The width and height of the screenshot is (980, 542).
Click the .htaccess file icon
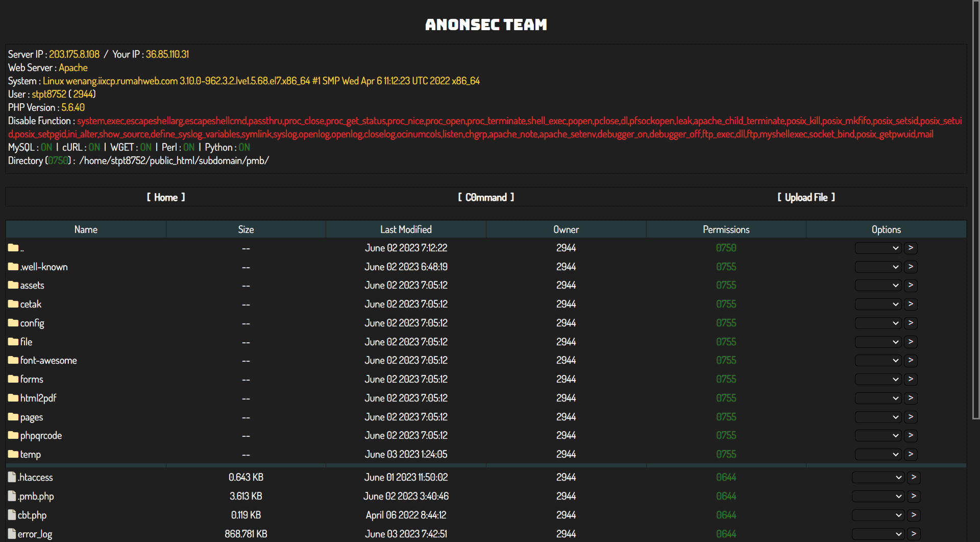pyautogui.click(x=12, y=477)
